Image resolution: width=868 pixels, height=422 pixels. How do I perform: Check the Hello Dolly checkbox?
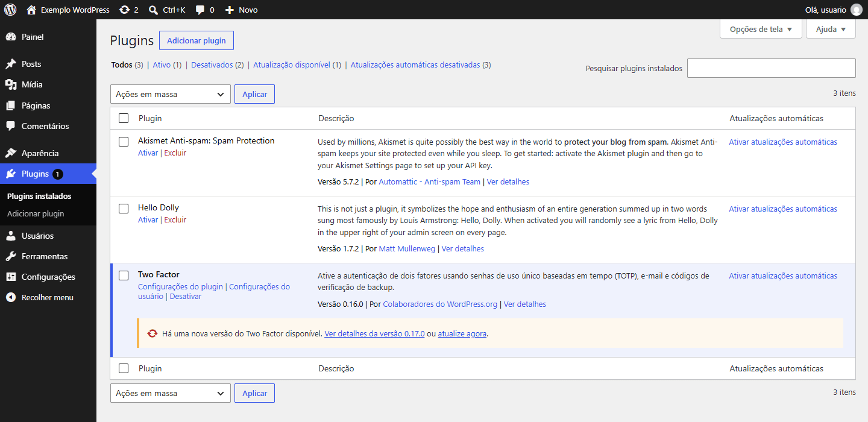[x=124, y=209]
